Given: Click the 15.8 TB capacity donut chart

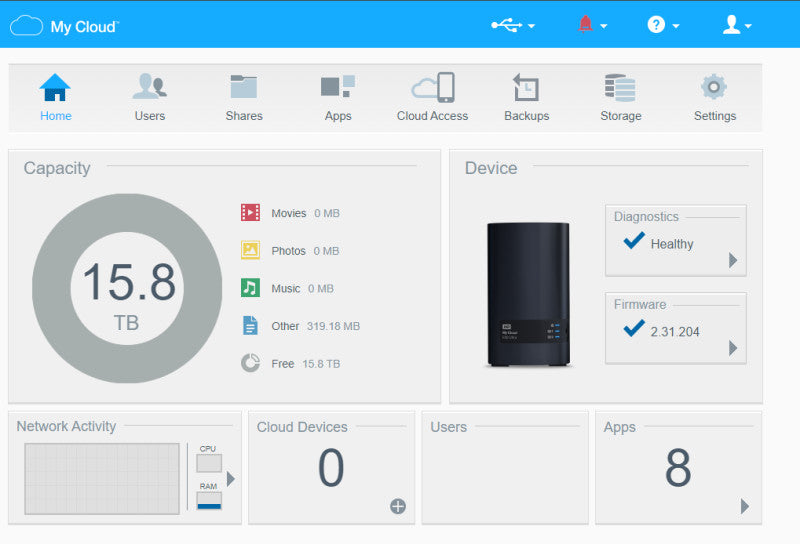Looking at the screenshot, I should [x=127, y=288].
